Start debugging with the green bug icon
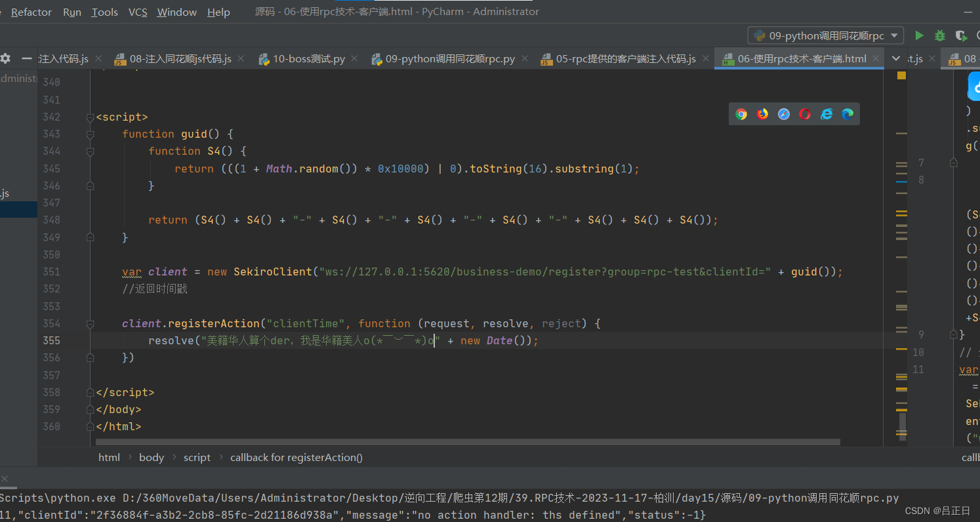Image resolution: width=980 pixels, height=522 pixels. click(x=940, y=35)
